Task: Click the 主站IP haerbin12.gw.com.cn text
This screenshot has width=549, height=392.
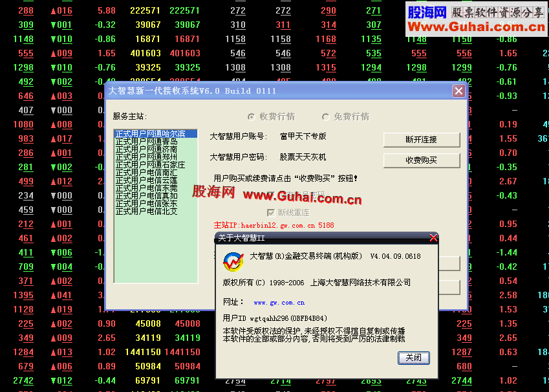Action: (274, 225)
